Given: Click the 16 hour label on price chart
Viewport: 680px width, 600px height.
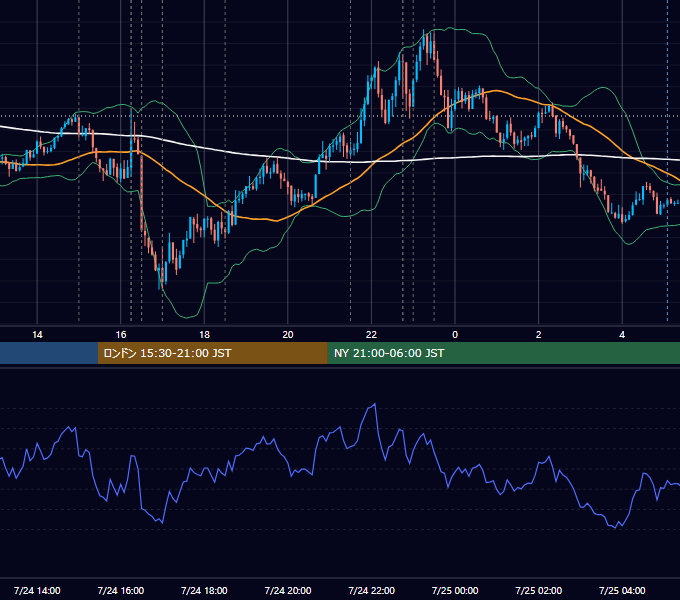Looking at the screenshot, I should pos(121,335).
